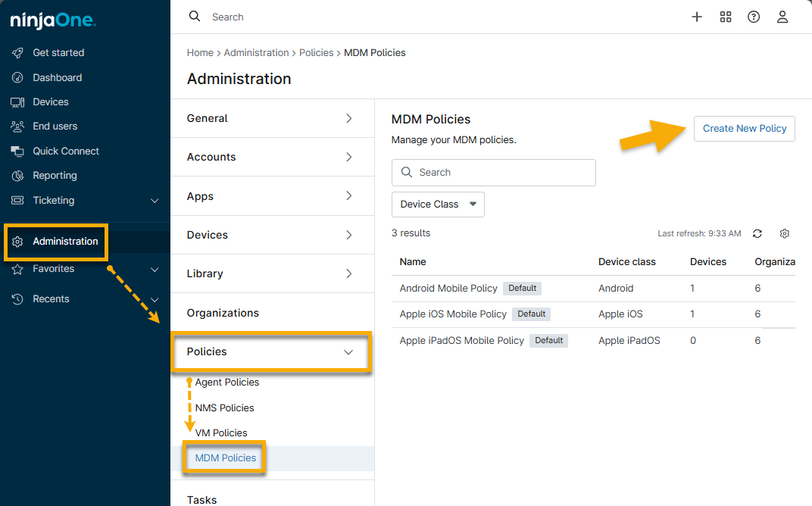Expand the Recents sidebar section
Image resolution: width=812 pixels, height=506 pixels.
click(155, 299)
